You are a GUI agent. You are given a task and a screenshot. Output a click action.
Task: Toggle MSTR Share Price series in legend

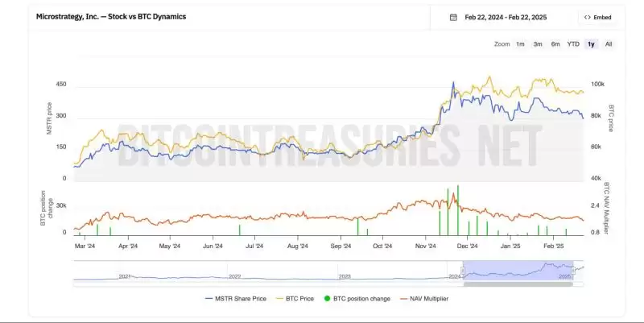coord(232,298)
